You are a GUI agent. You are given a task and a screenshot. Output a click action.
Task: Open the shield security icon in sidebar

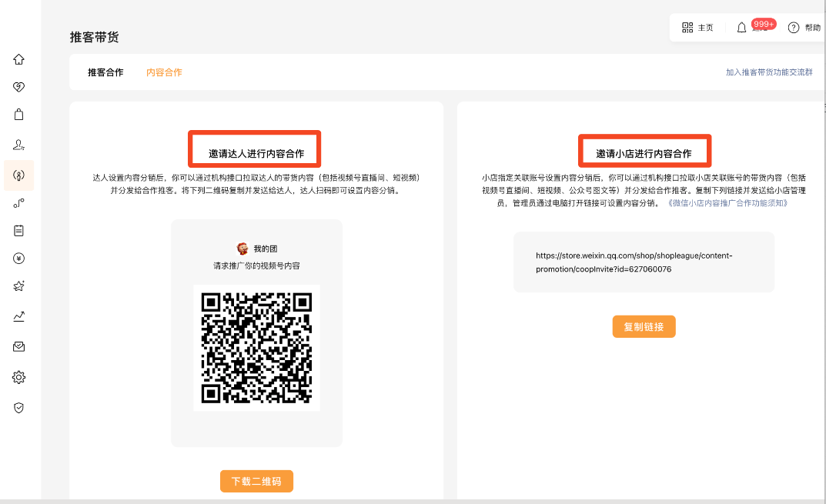click(19, 408)
